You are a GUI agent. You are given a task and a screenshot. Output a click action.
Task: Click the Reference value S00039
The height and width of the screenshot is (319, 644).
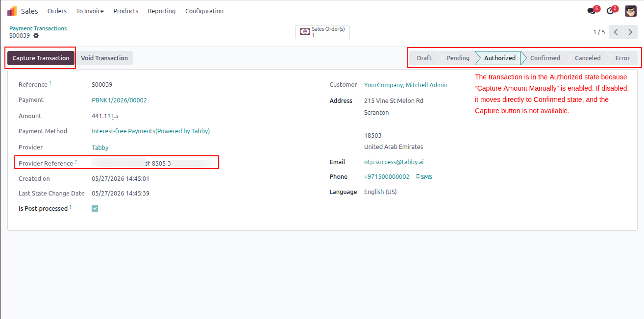tap(102, 85)
